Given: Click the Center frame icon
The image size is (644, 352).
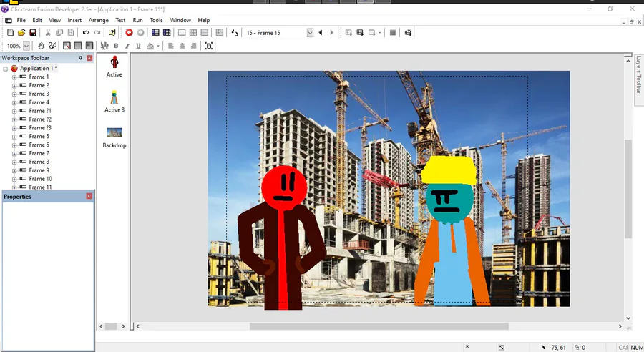Looking at the screenshot, I should (x=209, y=46).
